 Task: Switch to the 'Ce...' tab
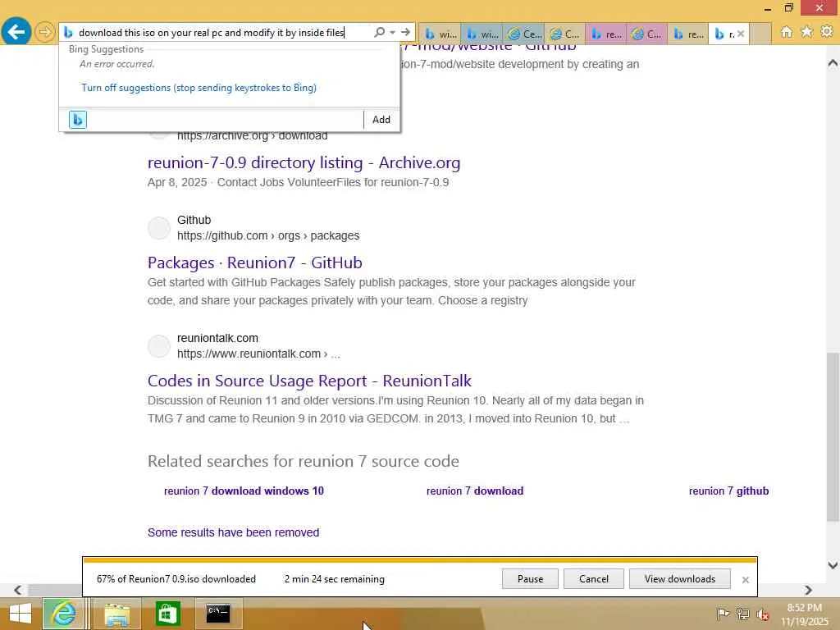pyautogui.click(x=523, y=34)
